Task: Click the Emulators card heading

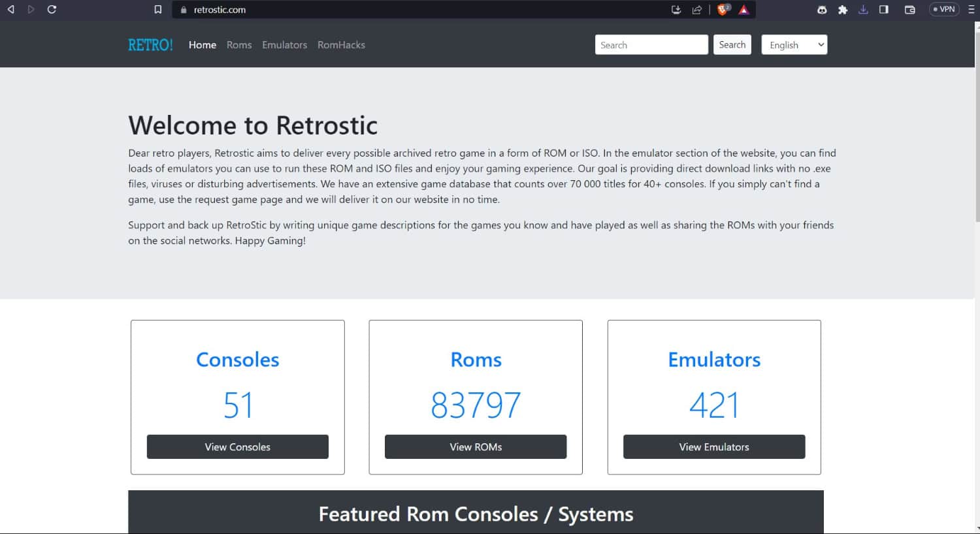Action: 714,360
